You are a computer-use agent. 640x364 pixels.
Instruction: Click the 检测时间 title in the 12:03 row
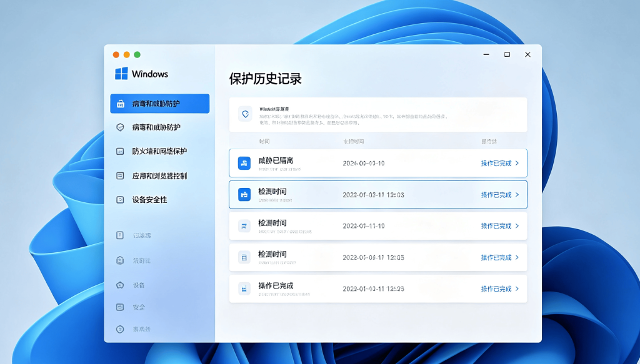coord(272,192)
